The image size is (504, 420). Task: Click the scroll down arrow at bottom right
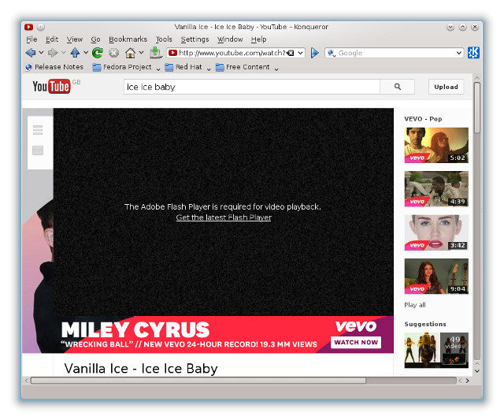tap(477, 371)
